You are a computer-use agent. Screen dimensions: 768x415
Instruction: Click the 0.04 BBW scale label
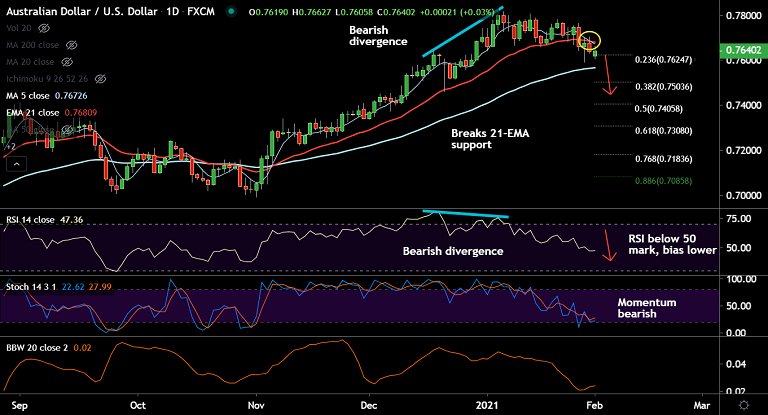(x=736, y=364)
